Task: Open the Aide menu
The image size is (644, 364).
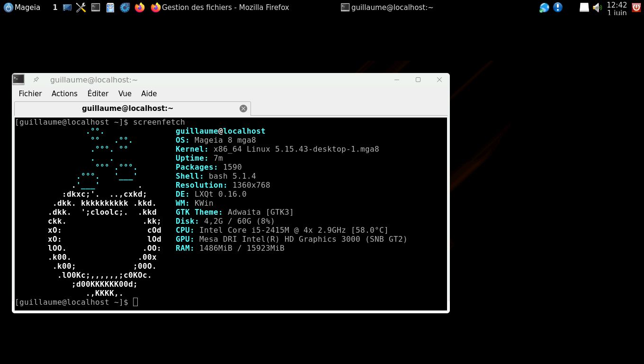Action: tap(149, 93)
